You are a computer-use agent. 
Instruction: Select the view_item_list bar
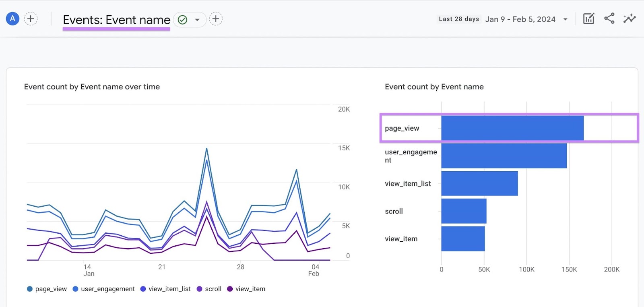pyautogui.click(x=479, y=184)
